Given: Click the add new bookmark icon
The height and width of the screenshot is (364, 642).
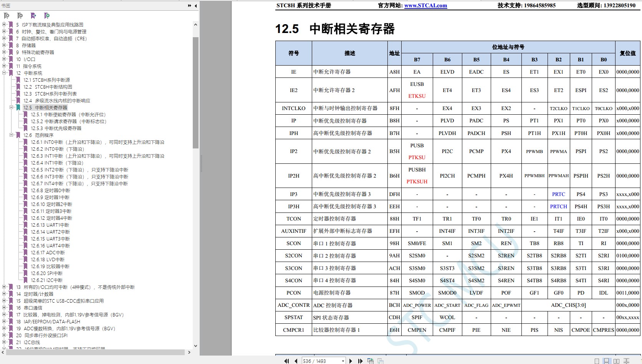Looking at the screenshot, I should [x=20, y=16].
